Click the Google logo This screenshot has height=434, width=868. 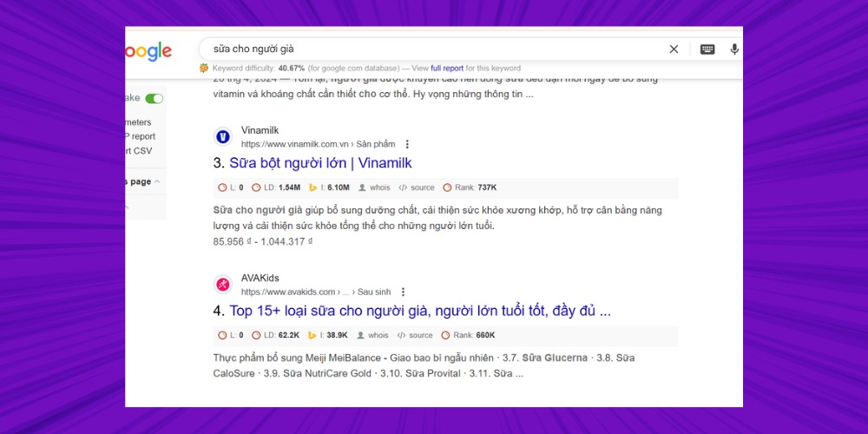[x=148, y=51]
